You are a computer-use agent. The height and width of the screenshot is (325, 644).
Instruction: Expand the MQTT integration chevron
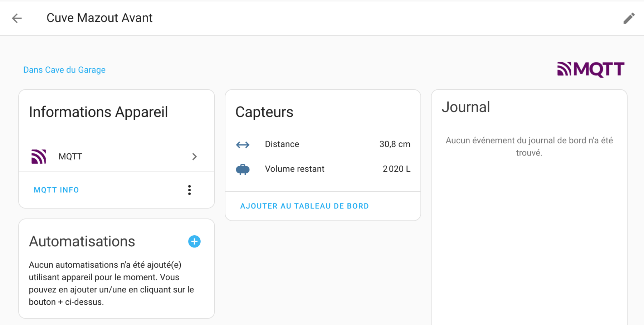pyautogui.click(x=194, y=157)
